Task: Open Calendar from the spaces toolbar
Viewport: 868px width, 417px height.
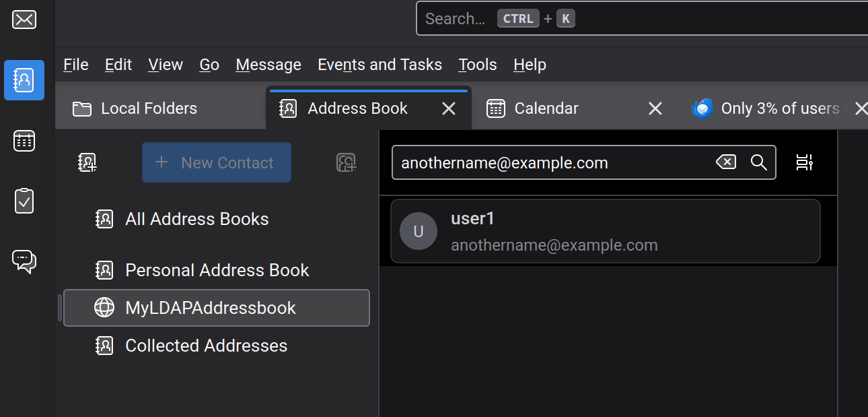Action: (x=24, y=141)
